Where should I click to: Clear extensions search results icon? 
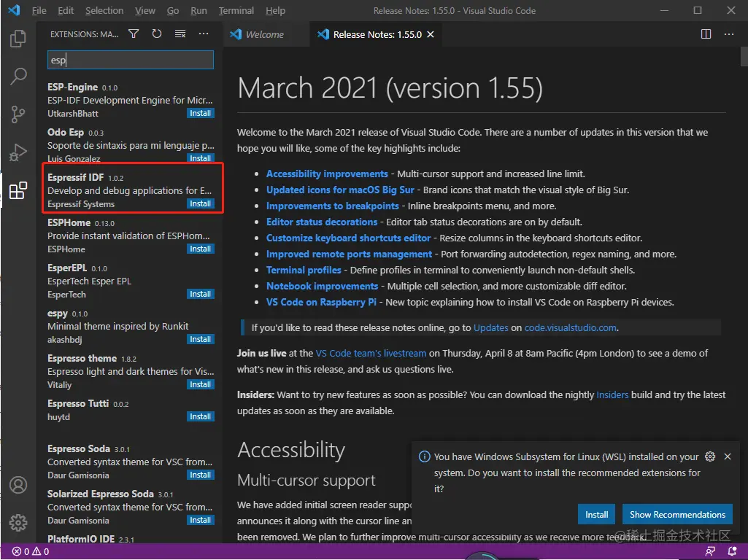click(x=180, y=34)
